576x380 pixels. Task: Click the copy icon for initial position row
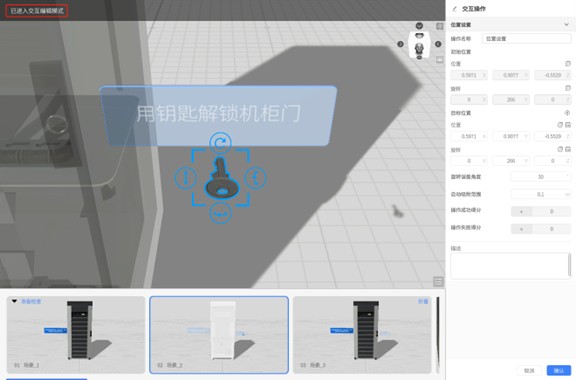click(x=568, y=64)
